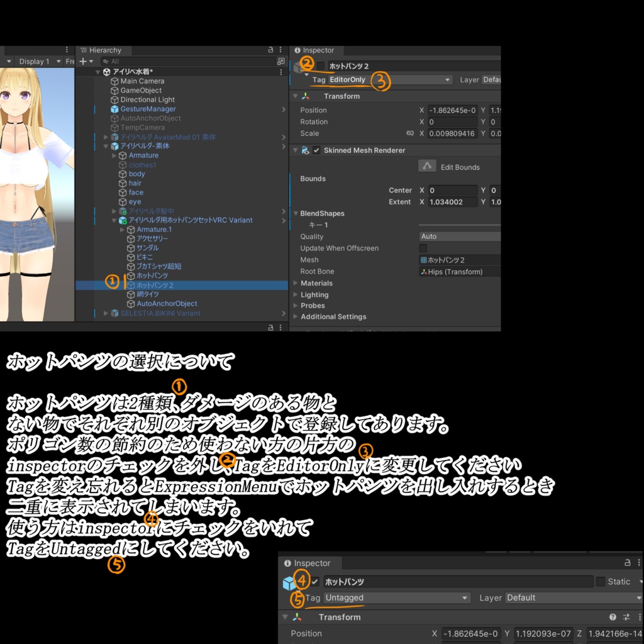644x644 pixels.
Task: Click the ホットパンツセットVRC Variant prefab icon
Action: [x=123, y=221]
